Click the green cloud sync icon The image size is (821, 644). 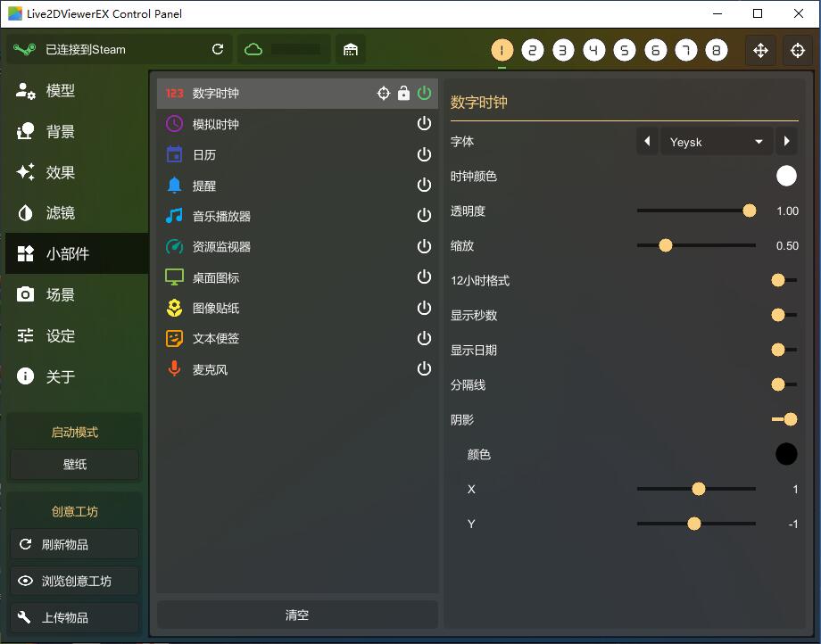(253, 49)
